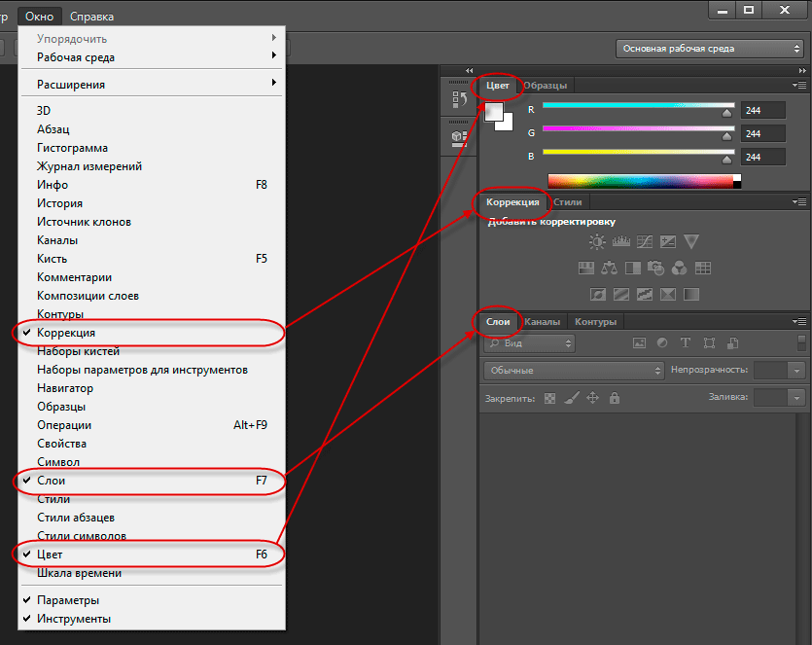Open the Слои panel flyout menu

(799, 321)
